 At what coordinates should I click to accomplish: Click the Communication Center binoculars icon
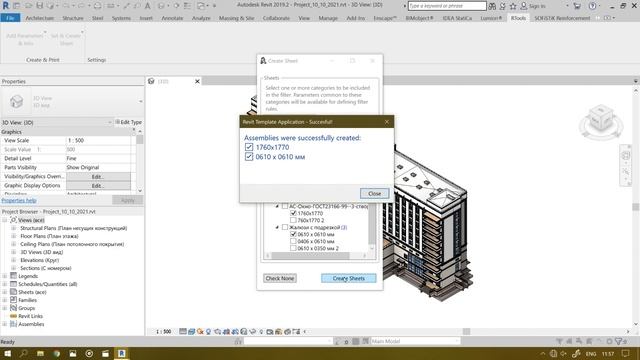coord(492,6)
